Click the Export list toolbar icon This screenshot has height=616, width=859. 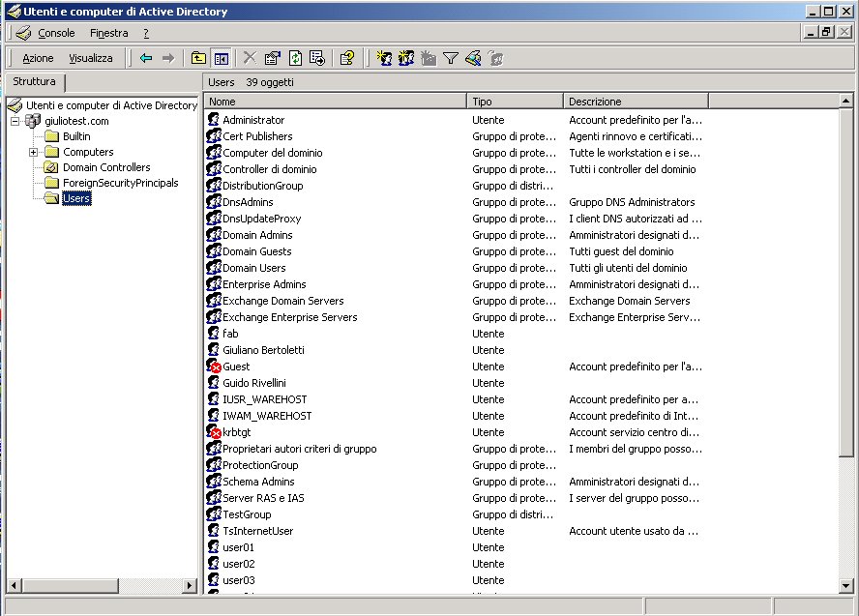(x=317, y=58)
